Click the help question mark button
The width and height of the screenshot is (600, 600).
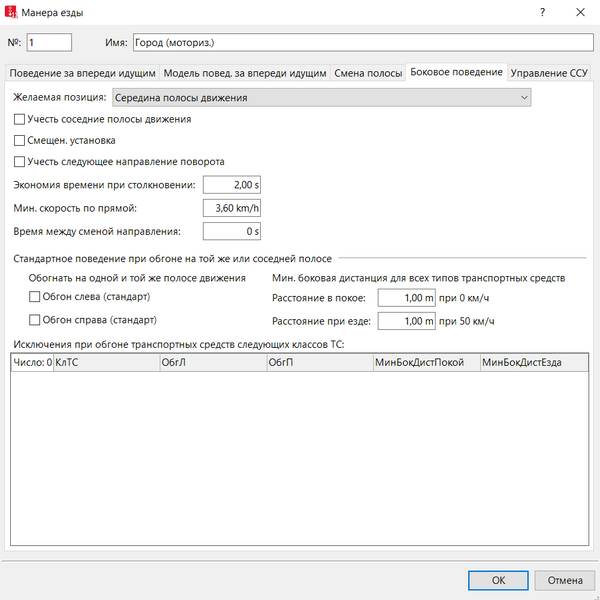coord(541,13)
